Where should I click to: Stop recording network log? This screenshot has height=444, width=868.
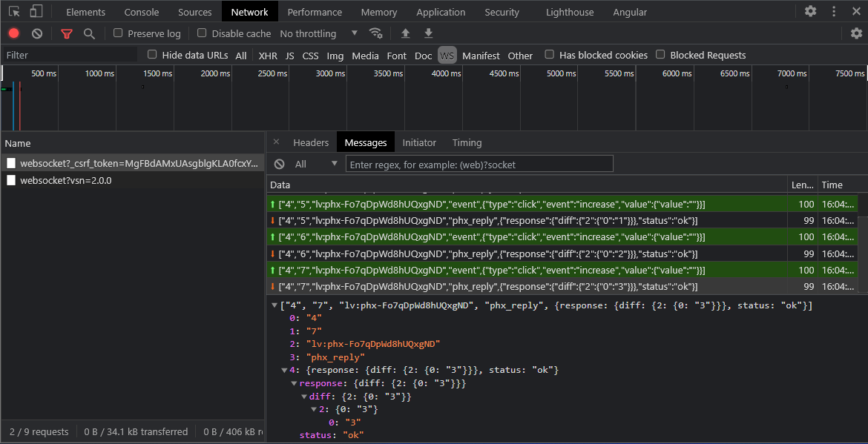point(12,33)
